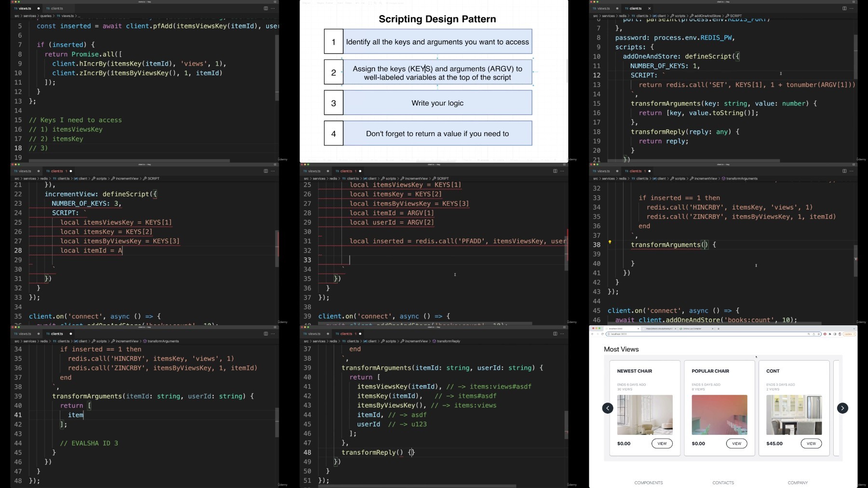
Task: Open the COMPANY footer link
Action: [798, 483]
